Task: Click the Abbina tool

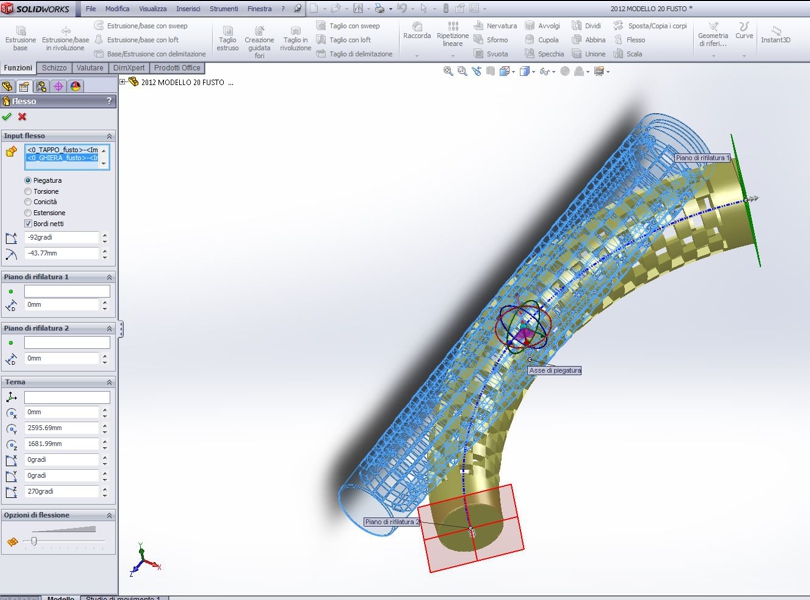Action: point(589,40)
